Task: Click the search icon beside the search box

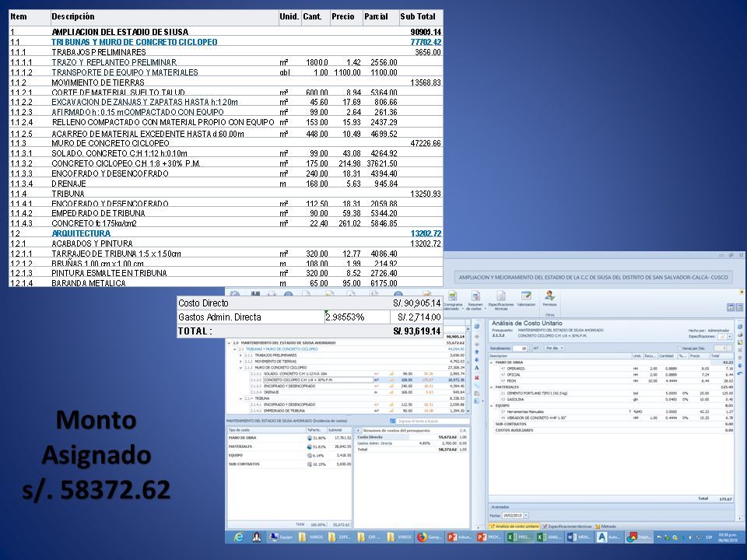Action: coord(392,421)
